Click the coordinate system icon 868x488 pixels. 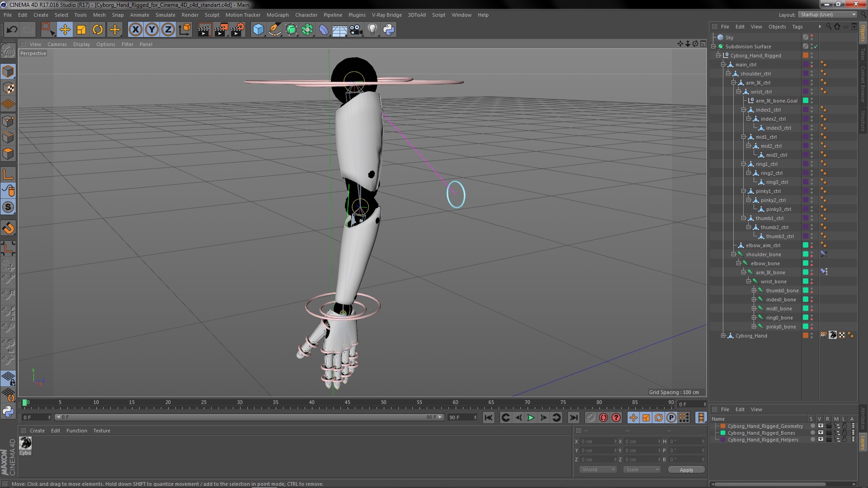point(185,30)
